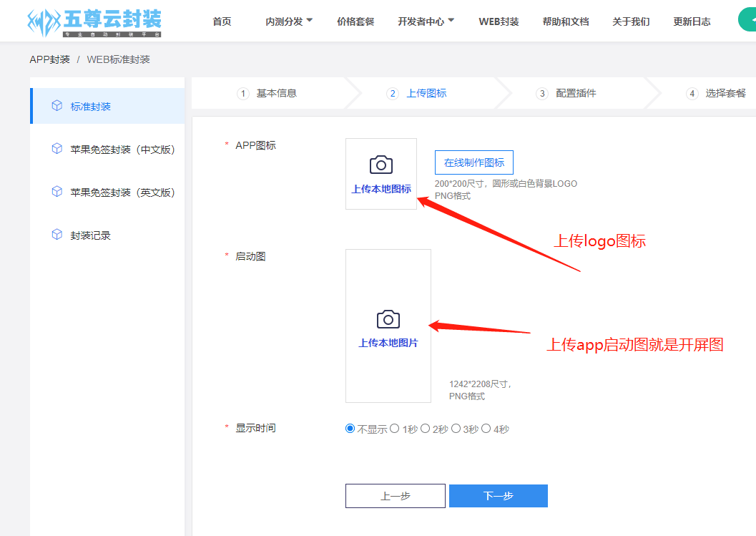This screenshot has height=536, width=756.
Task: Click the camera icon to upload 启动图
Action: (x=388, y=317)
